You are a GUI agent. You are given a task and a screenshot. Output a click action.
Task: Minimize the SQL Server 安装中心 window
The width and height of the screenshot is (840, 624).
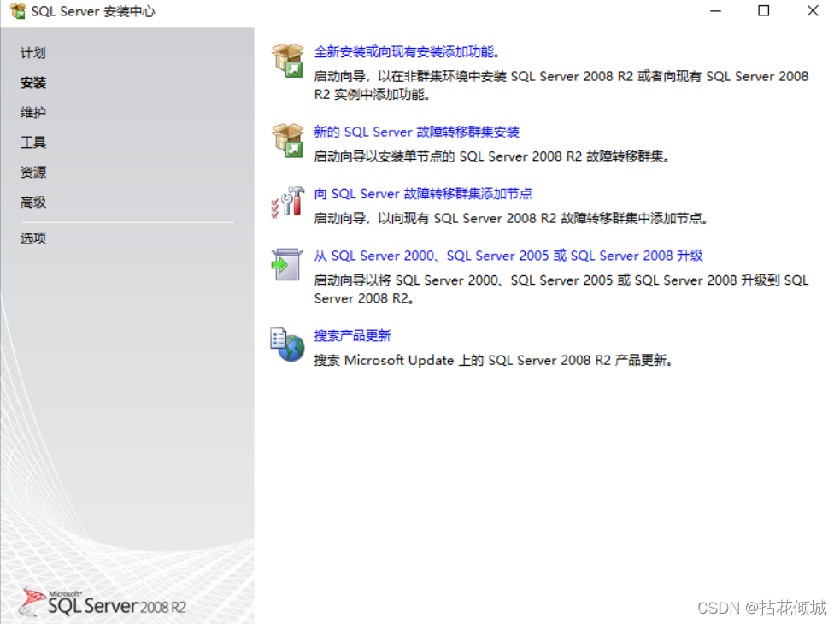click(x=716, y=11)
